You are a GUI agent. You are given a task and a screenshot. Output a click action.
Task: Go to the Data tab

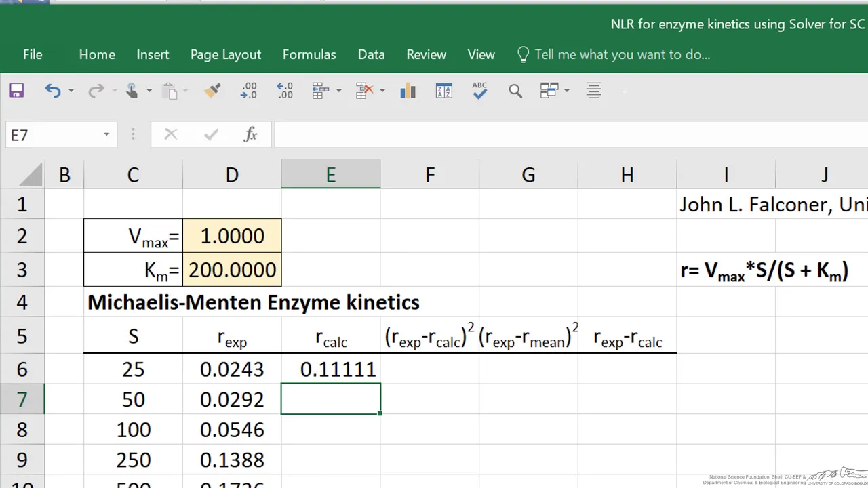pos(372,55)
